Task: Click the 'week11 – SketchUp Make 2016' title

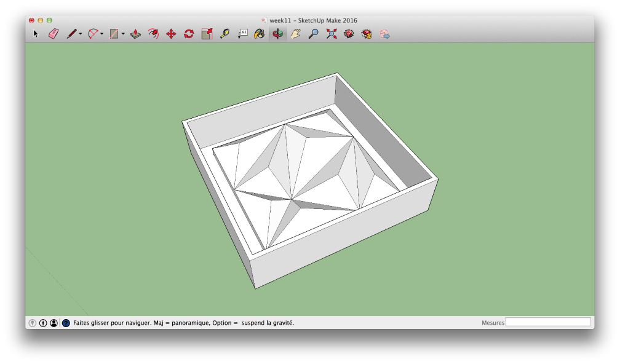Action: point(313,20)
